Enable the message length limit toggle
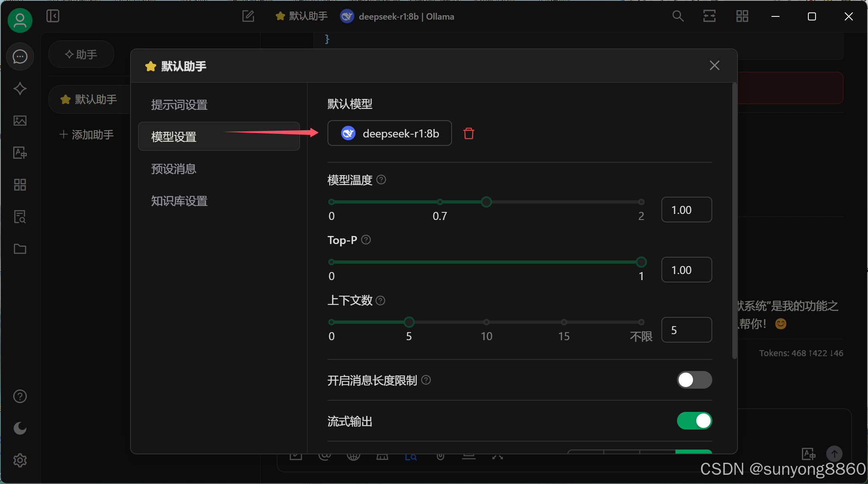Image resolution: width=868 pixels, height=484 pixels. point(694,380)
